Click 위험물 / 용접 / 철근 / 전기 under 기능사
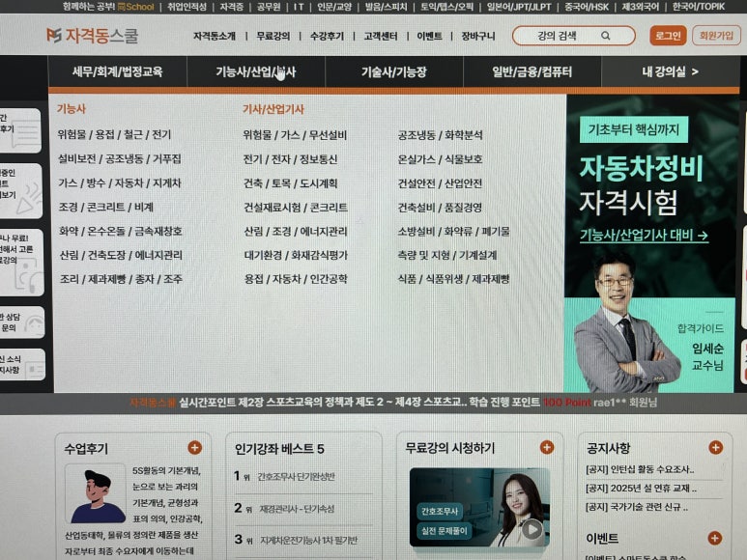Viewport: 747px width, 560px height. tap(114, 134)
